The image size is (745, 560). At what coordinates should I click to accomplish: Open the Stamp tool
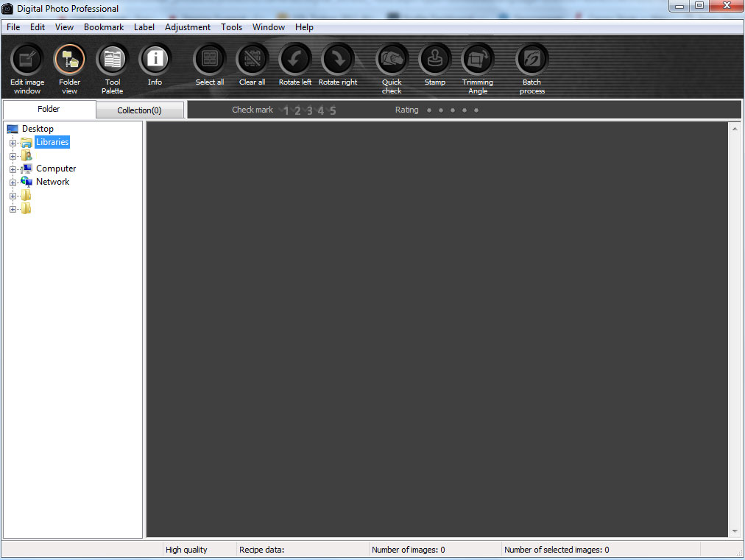434,60
